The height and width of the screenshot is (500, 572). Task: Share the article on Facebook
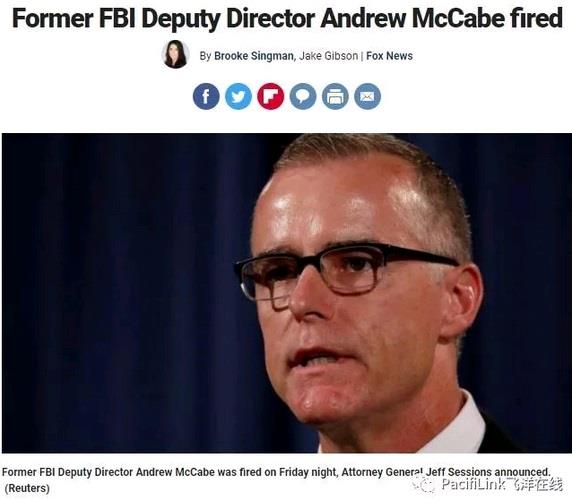click(206, 96)
